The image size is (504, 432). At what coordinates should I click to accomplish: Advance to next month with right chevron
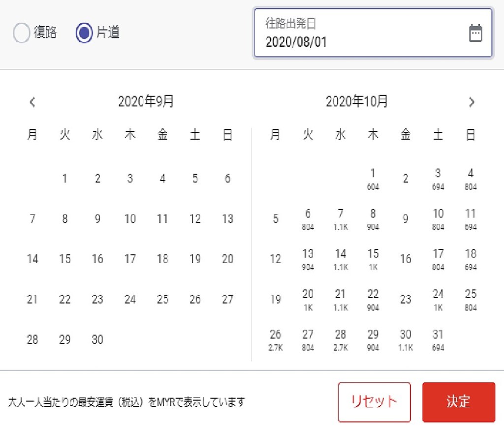472,102
